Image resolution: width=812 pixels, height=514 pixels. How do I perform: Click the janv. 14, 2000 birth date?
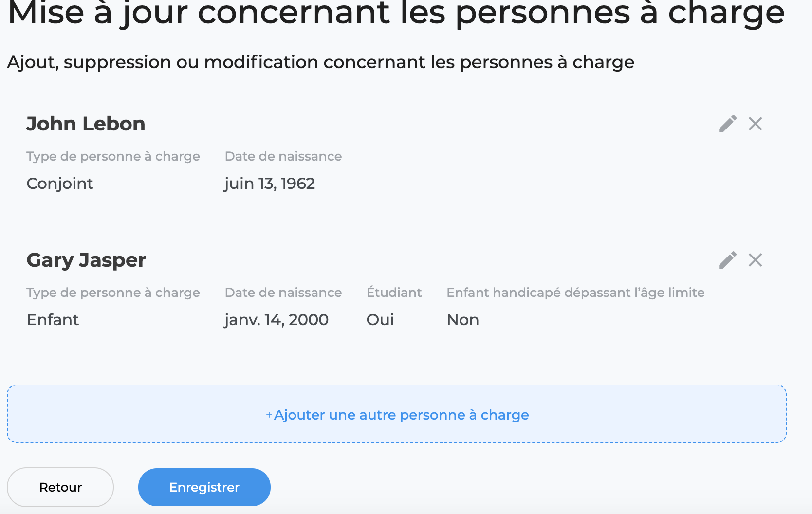tap(277, 320)
